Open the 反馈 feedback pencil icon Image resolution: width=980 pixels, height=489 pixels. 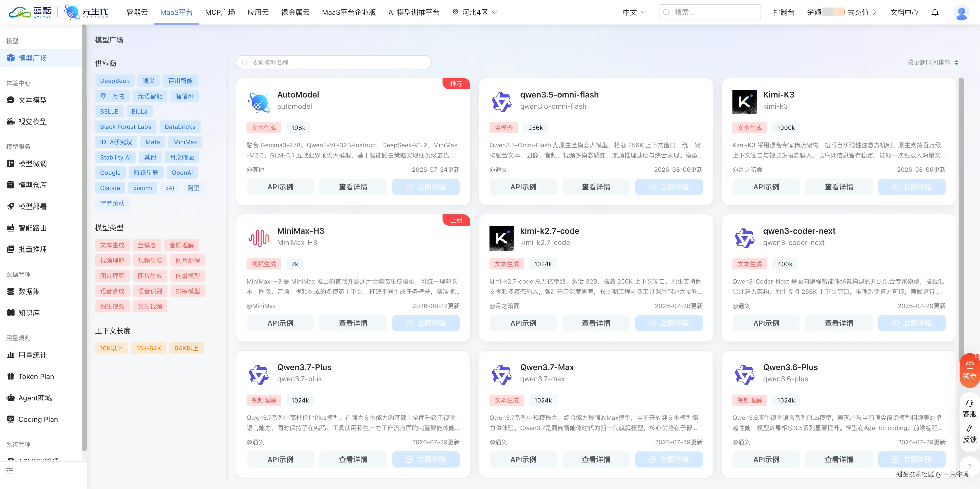(969, 434)
